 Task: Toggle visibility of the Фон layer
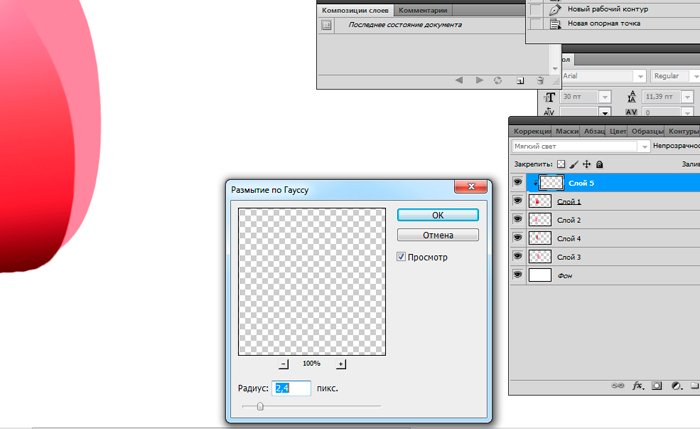(x=517, y=275)
